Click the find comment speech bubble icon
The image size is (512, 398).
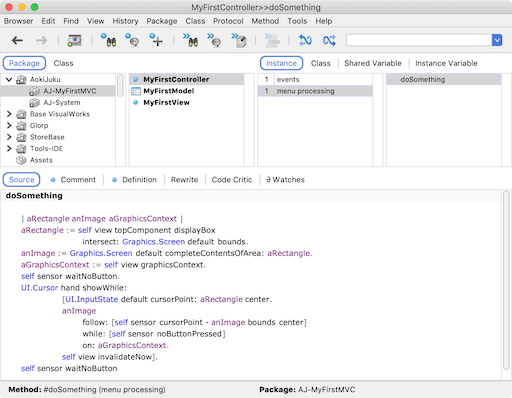tap(132, 40)
